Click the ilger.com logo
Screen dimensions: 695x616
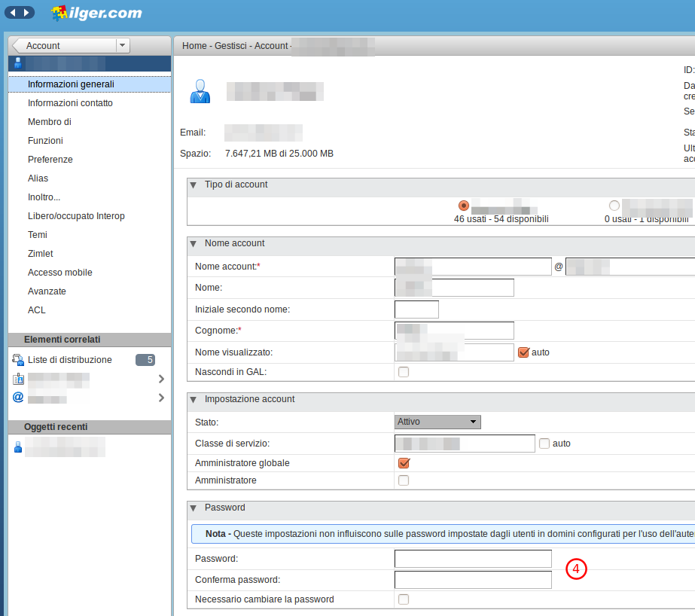96,13
